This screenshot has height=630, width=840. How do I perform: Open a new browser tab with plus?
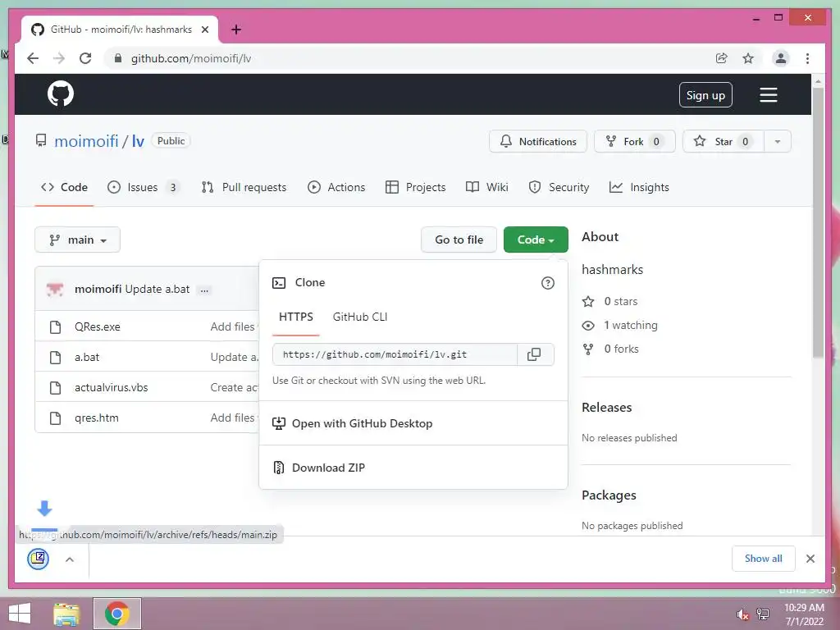tap(236, 30)
